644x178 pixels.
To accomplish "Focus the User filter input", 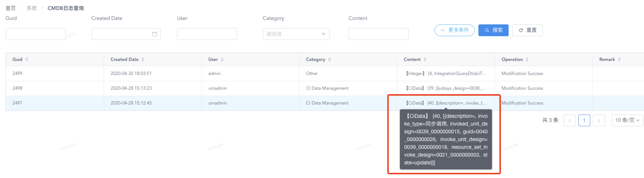I will pyautogui.click(x=207, y=34).
